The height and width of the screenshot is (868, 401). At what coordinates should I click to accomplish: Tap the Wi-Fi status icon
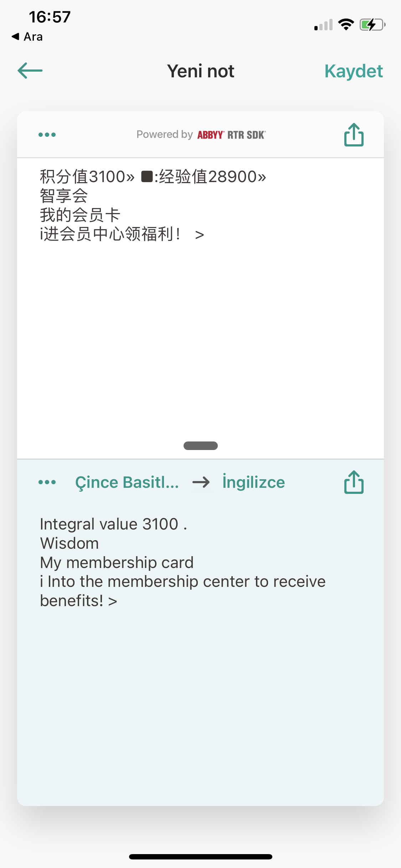346,25
